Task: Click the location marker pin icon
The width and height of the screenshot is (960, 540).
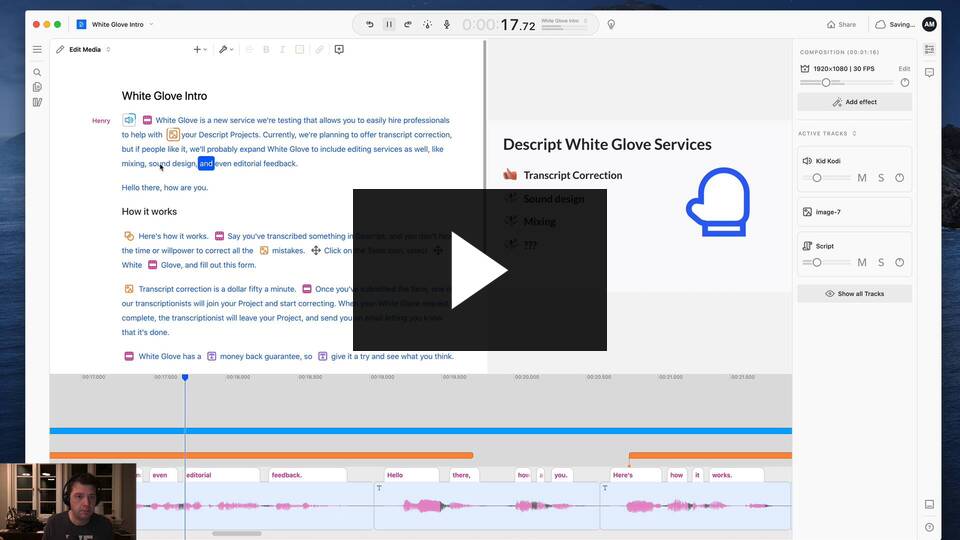Action: click(611, 24)
